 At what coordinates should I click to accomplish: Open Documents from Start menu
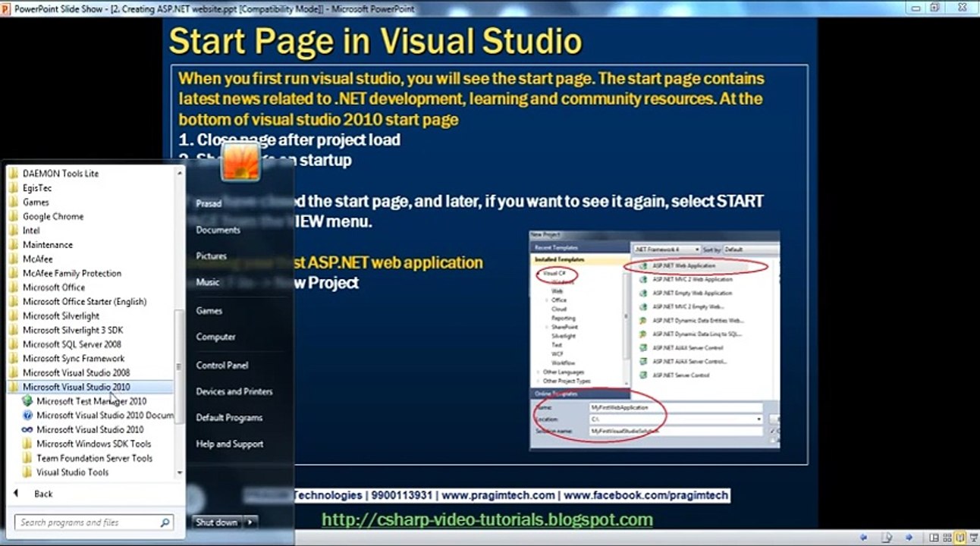pyautogui.click(x=218, y=230)
